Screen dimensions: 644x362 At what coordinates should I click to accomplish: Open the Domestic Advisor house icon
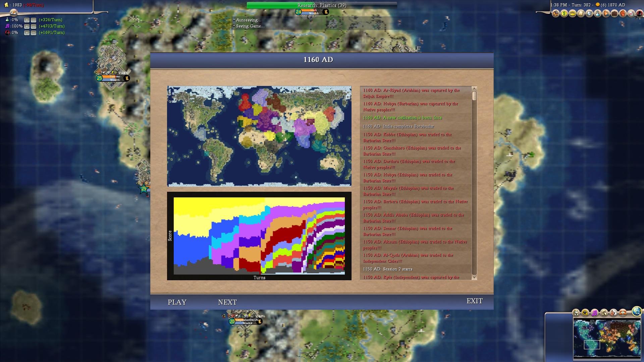click(556, 13)
